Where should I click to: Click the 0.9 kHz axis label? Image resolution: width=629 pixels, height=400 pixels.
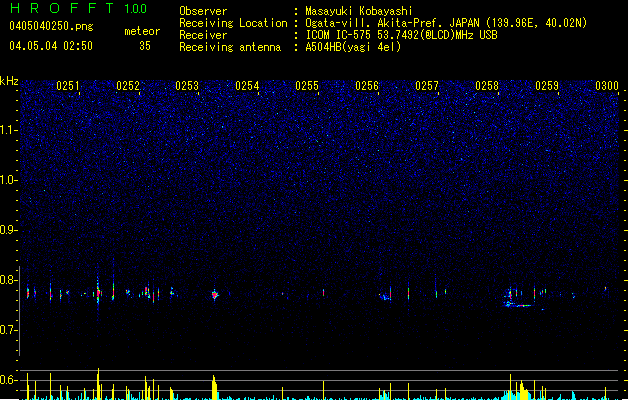click(9, 230)
